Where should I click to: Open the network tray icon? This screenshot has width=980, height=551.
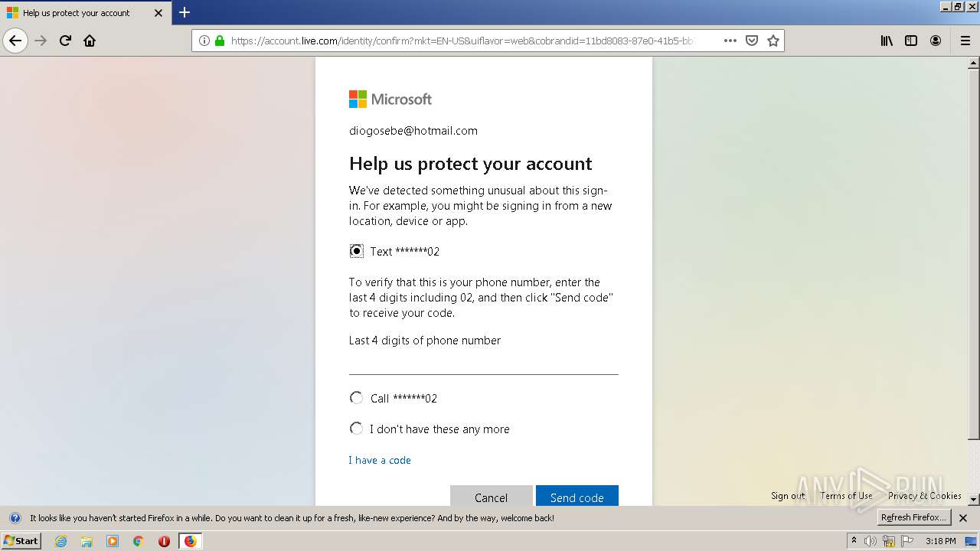[889, 541]
